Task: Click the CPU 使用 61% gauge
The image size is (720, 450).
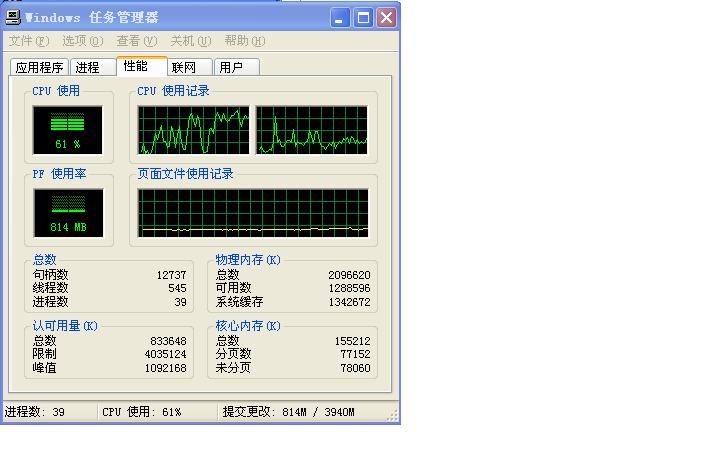Action: [x=68, y=130]
